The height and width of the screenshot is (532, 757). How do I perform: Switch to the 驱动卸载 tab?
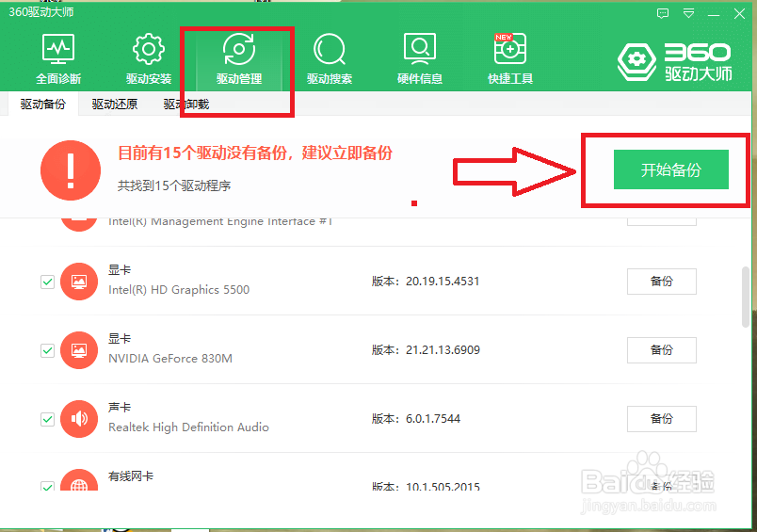185,104
